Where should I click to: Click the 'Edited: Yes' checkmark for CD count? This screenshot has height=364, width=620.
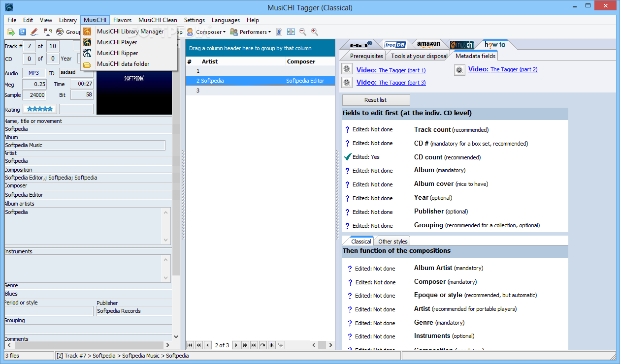(348, 157)
